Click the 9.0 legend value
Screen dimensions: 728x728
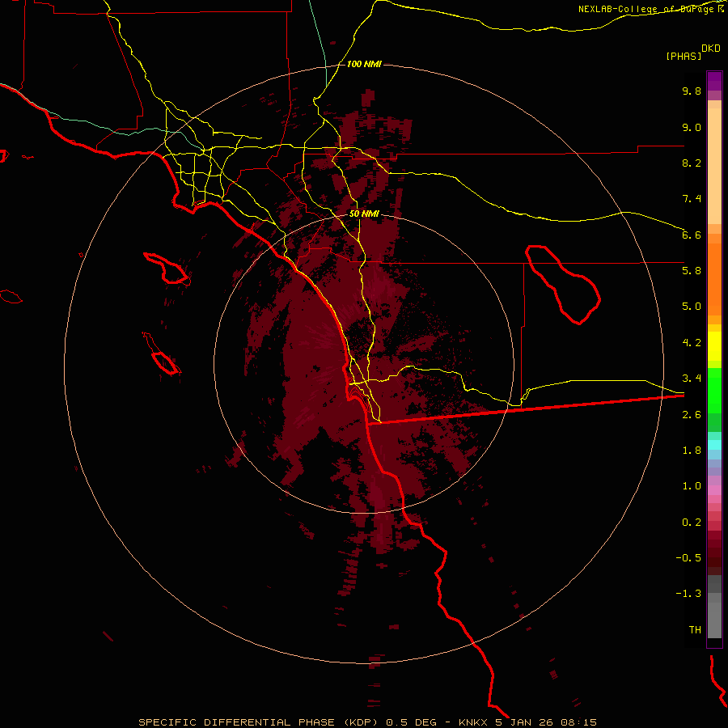(x=692, y=127)
